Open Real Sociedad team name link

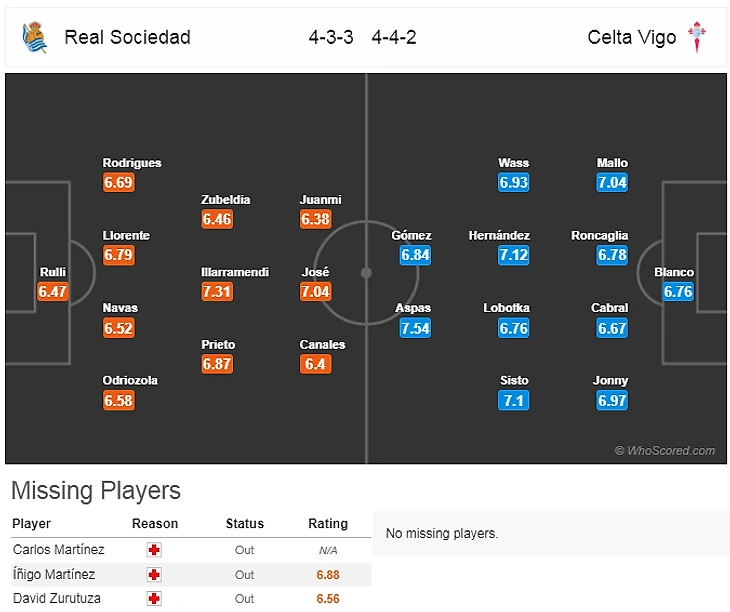tap(127, 38)
